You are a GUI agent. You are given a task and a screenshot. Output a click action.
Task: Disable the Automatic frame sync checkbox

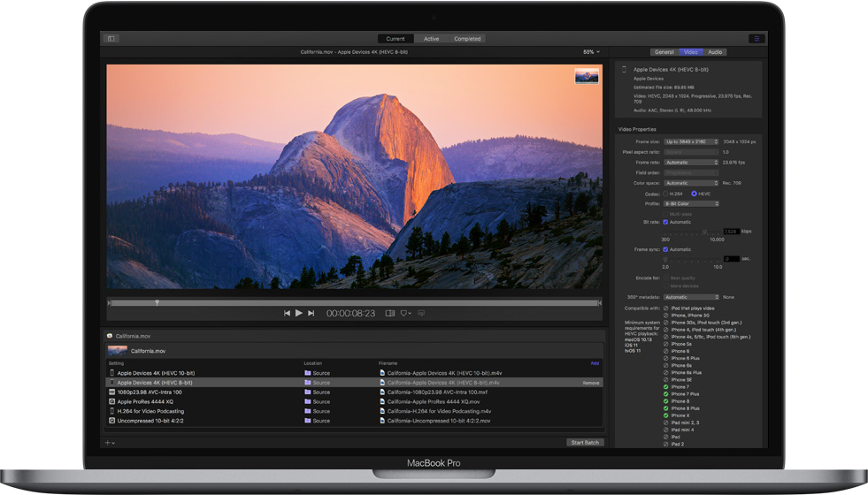pos(666,249)
